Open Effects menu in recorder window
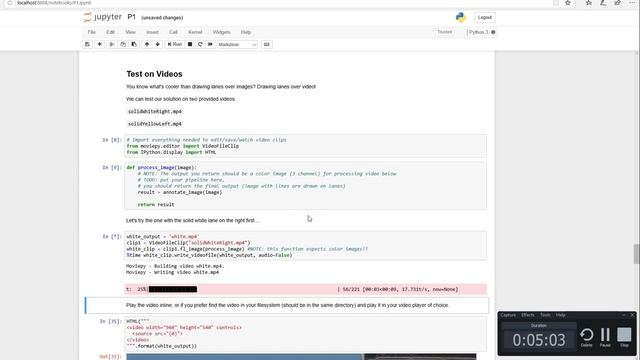The width and height of the screenshot is (640, 360). (x=528, y=315)
